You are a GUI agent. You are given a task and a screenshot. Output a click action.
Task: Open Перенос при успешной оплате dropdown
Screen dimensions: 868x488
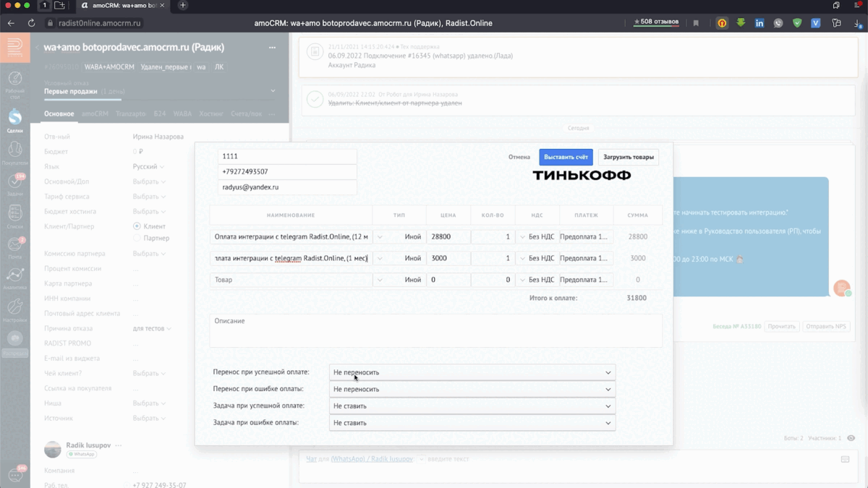click(x=472, y=372)
